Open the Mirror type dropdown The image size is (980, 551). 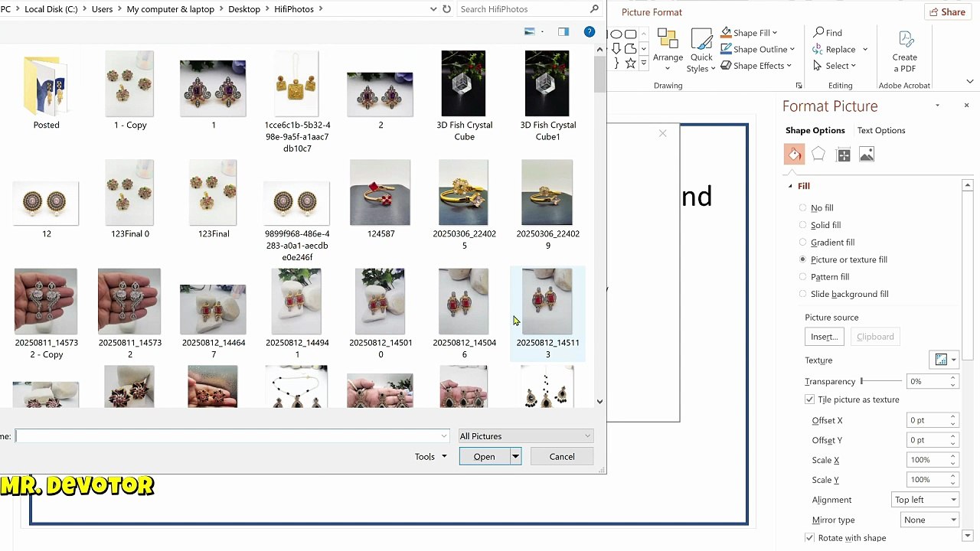coord(929,520)
